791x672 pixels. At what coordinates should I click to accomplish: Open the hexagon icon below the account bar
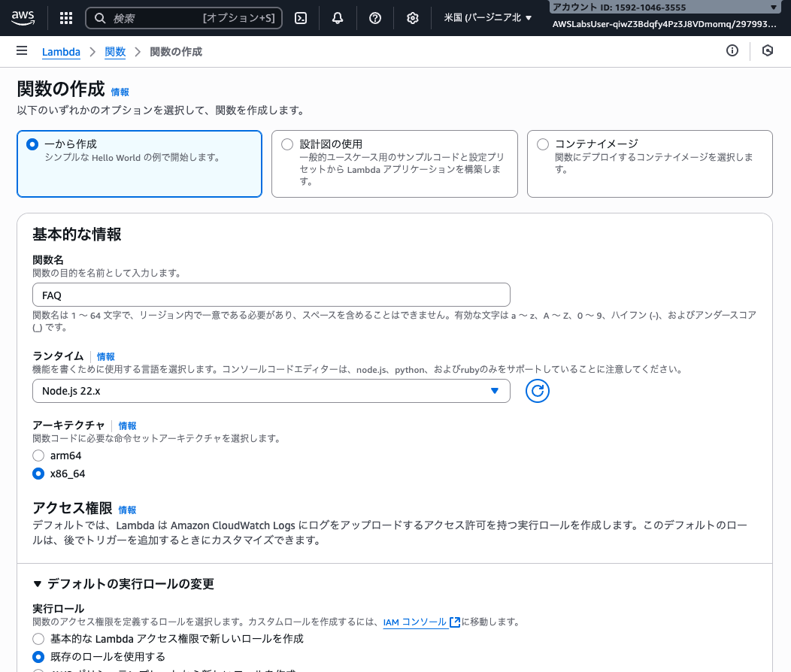pos(767,50)
